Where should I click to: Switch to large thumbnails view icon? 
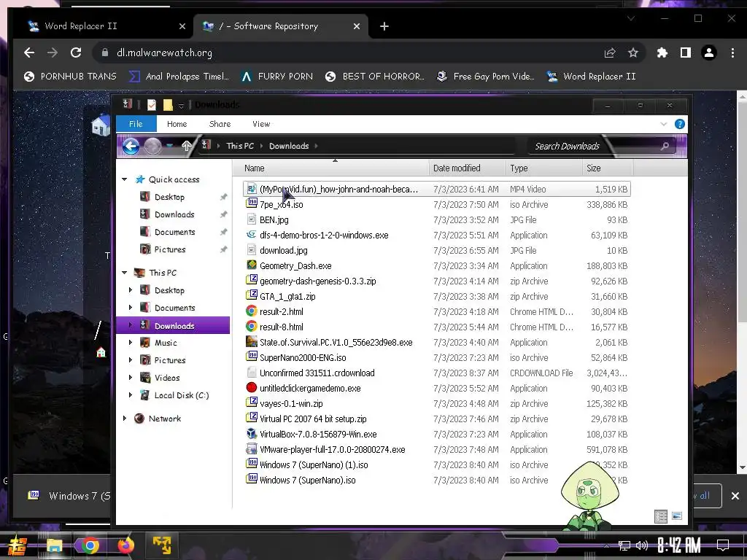coord(676,516)
